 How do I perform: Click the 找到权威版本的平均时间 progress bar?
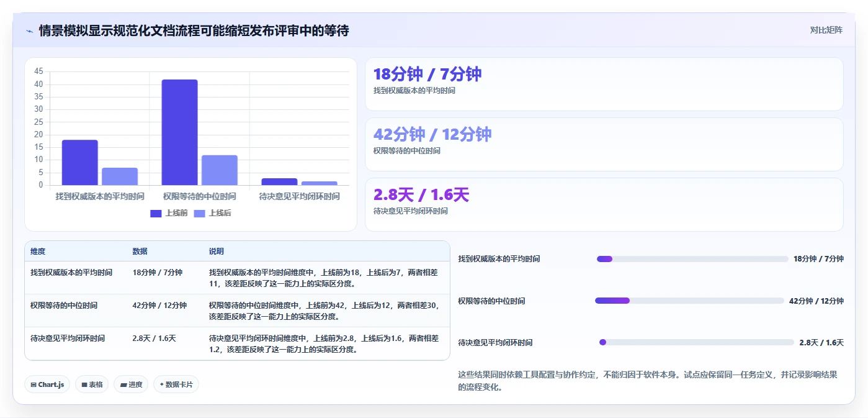(x=692, y=259)
